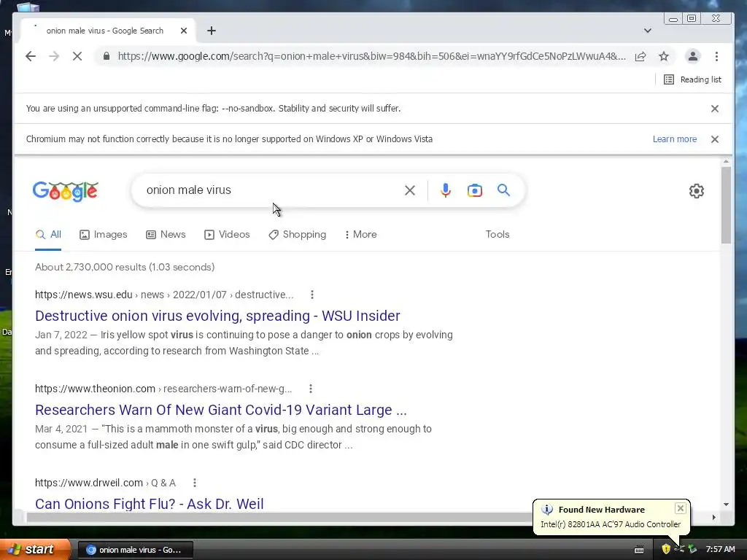Clear the search box text
Image resolution: width=747 pixels, height=560 pixels.
pyautogui.click(x=410, y=190)
